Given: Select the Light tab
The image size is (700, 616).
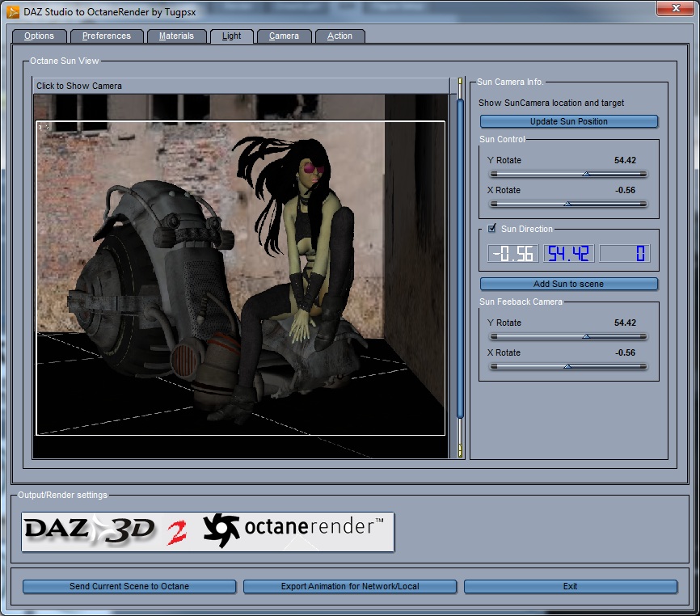Looking at the screenshot, I should click(x=232, y=36).
